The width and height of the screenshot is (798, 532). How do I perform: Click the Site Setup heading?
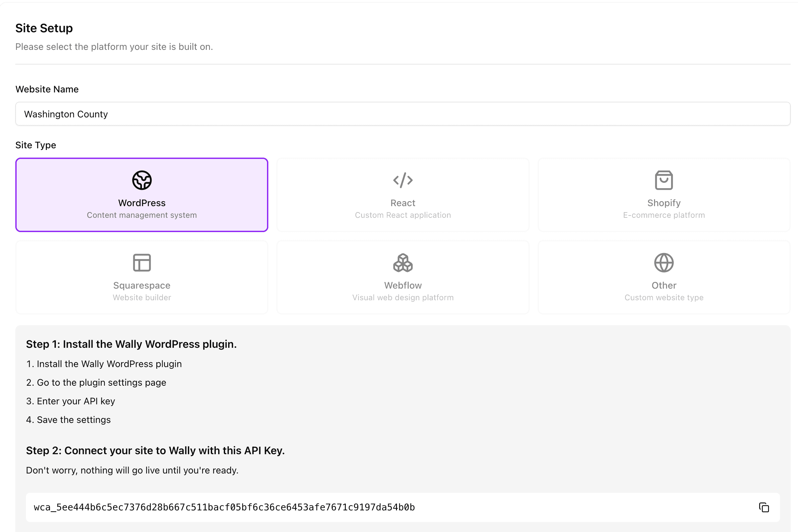[44, 28]
